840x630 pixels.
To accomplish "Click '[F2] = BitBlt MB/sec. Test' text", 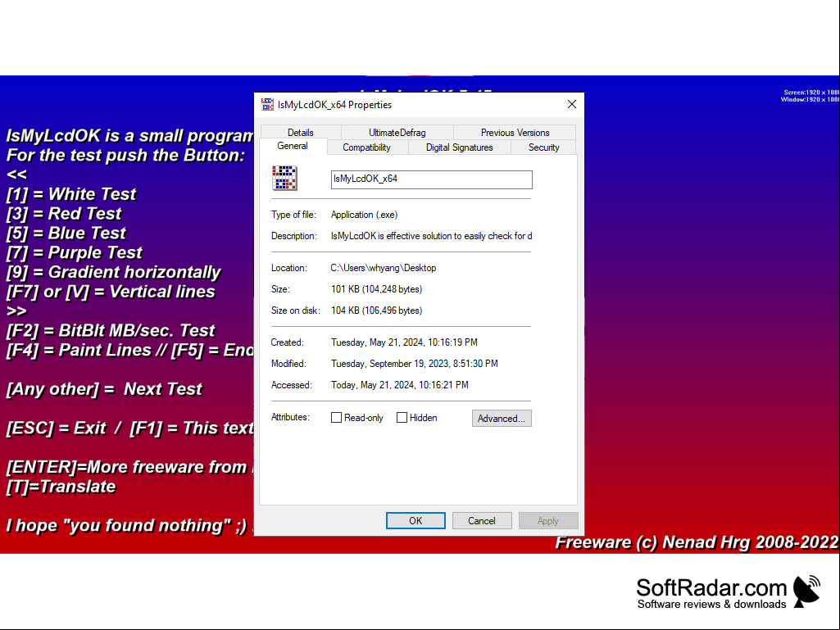I will click(111, 330).
